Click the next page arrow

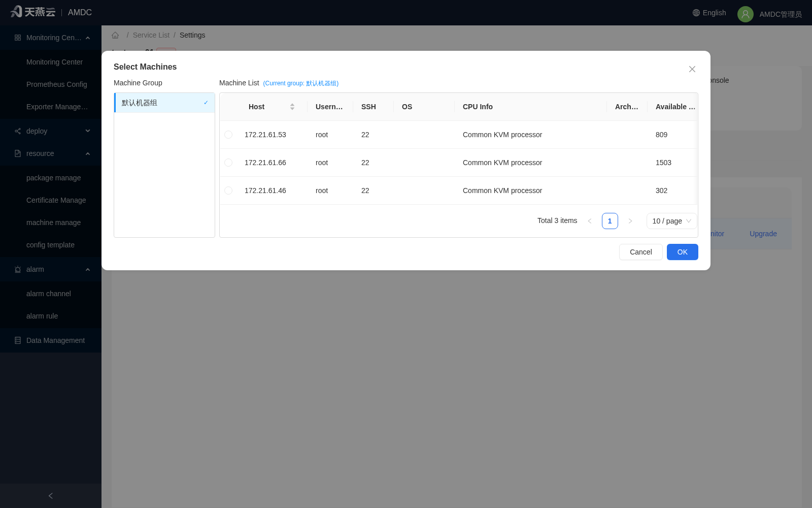pyautogui.click(x=630, y=221)
